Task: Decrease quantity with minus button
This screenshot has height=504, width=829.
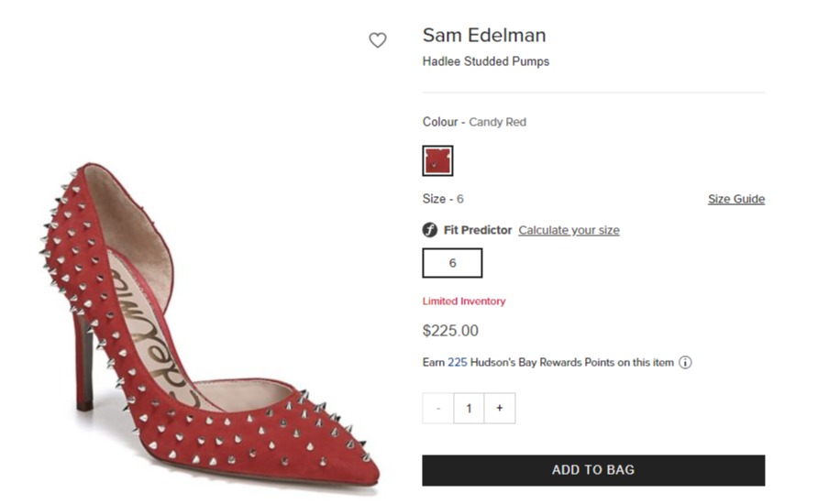Action: (x=437, y=408)
